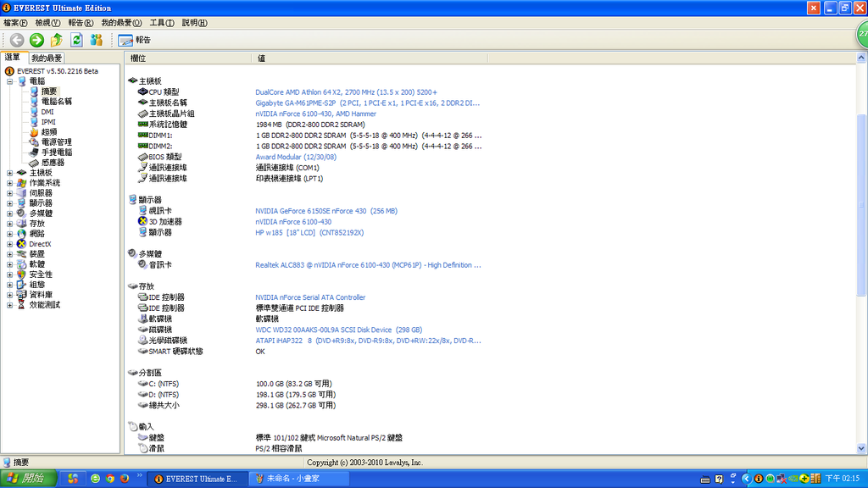Select DMI in the sidebar tree
Viewport: 868px width, 488px height.
pos(47,112)
